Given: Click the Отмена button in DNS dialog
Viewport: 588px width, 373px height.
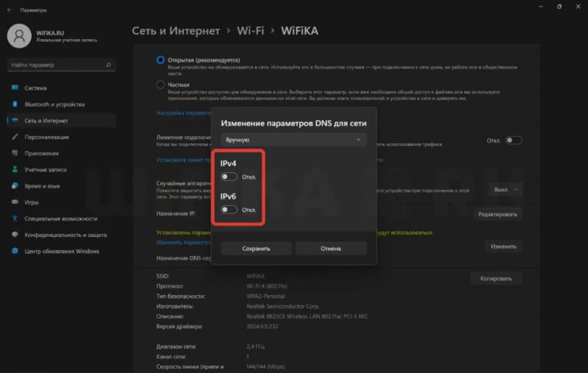Looking at the screenshot, I should [x=331, y=249].
